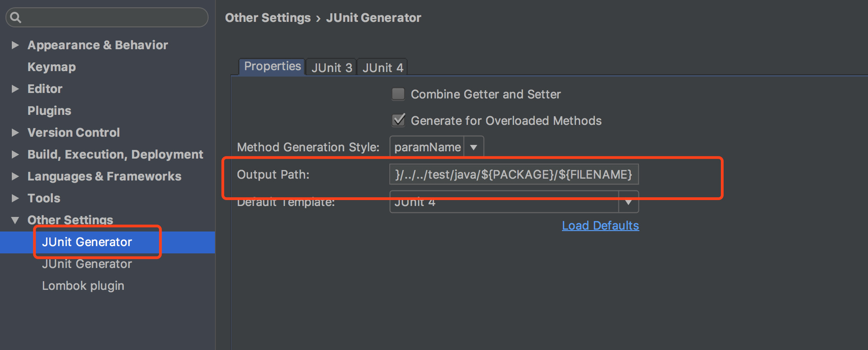This screenshot has width=868, height=350.
Task: Expand the Editor settings node
Action: click(x=15, y=89)
